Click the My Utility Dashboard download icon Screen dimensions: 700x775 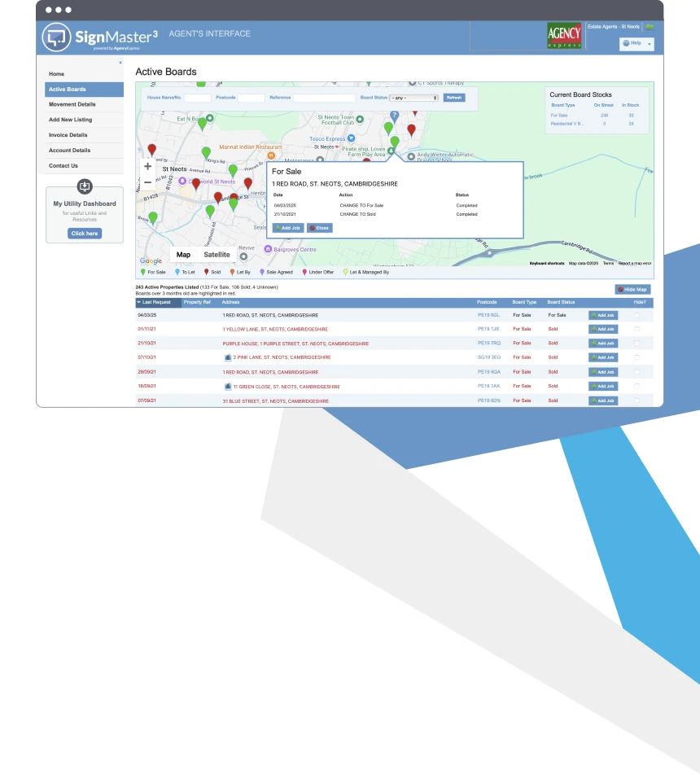pyautogui.click(x=85, y=186)
